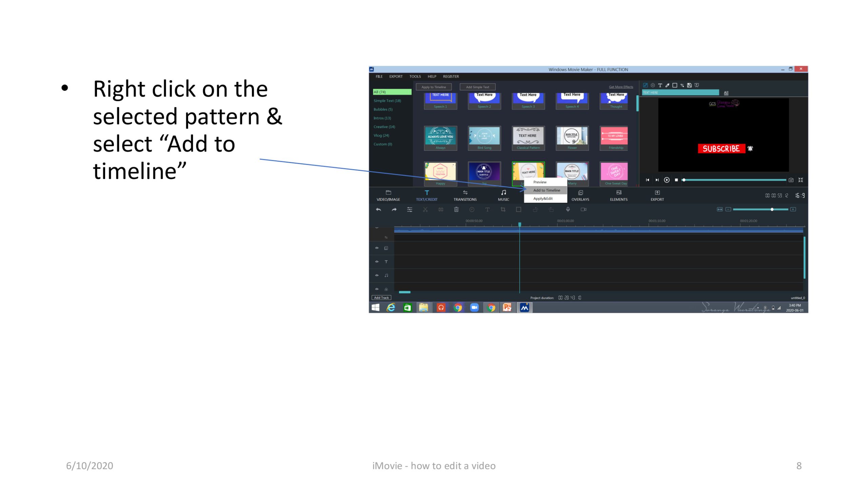
Task: Toggle visibility of the music track
Action: [x=377, y=276]
